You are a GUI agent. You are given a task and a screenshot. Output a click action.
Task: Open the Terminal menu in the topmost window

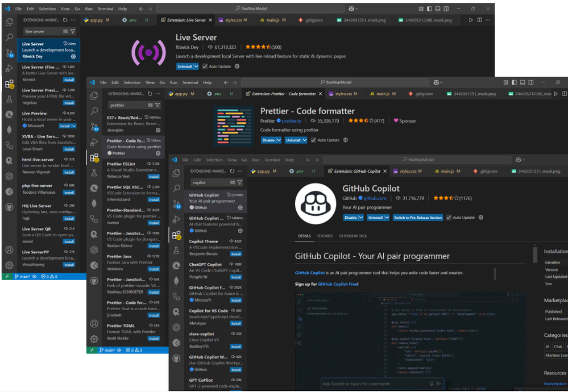coord(105,9)
